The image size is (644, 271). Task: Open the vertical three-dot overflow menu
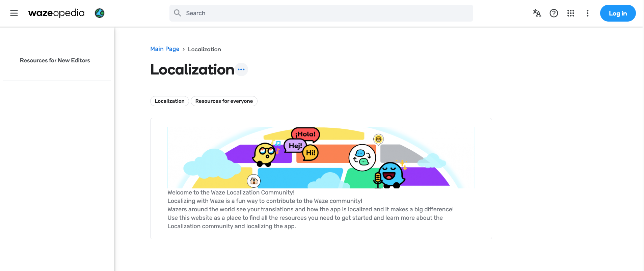coord(587,13)
